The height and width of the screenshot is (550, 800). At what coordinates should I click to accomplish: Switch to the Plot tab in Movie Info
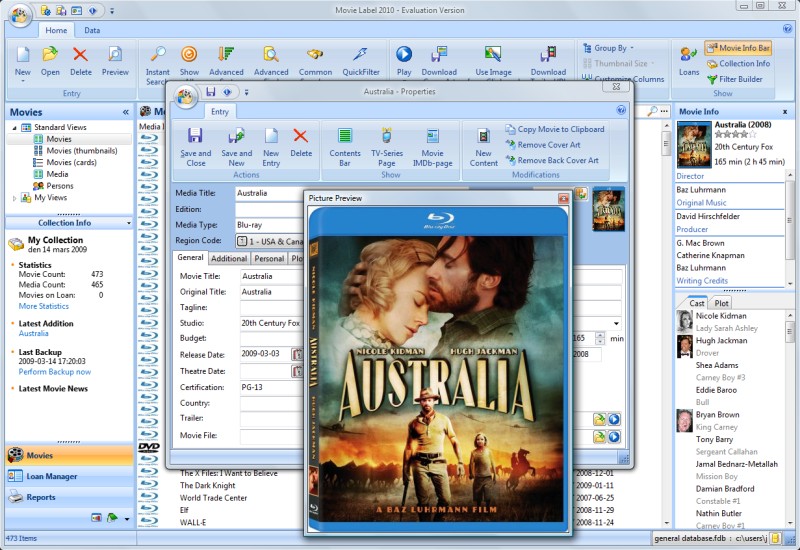click(721, 303)
